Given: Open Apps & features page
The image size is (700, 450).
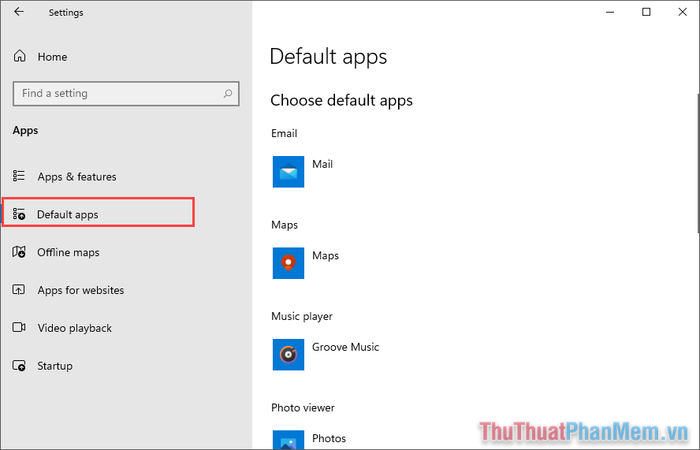Looking at the screenshot, I should (77, 177).
